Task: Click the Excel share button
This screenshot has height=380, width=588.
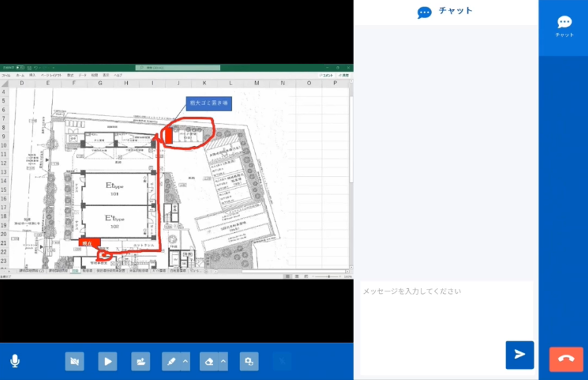Action: click(344, 75)
